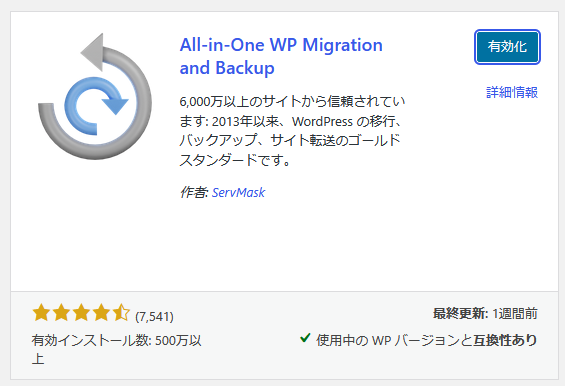Click the All-in-One WP Migration plugin logo

(x=94, y=96)
